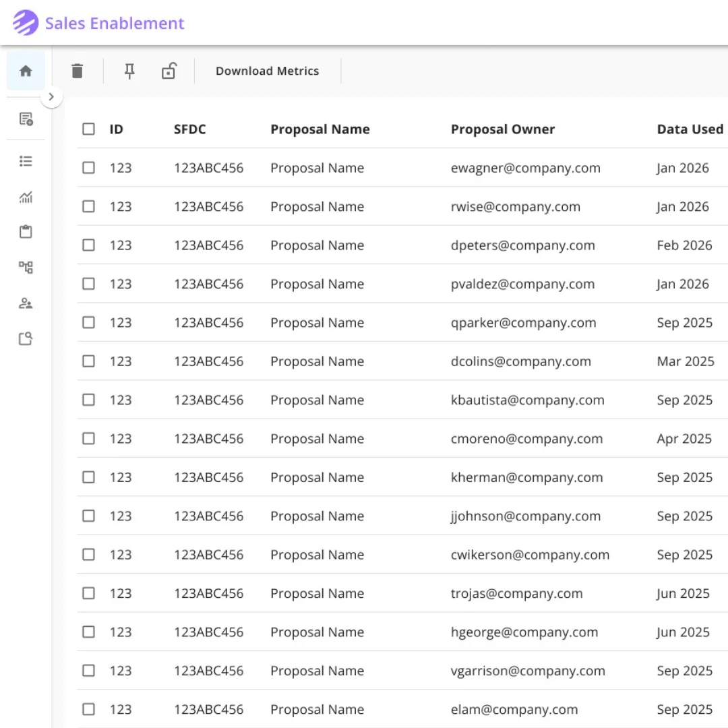
Task: Select the user management icon in the sidebar
Action: (x=26, y=303)
